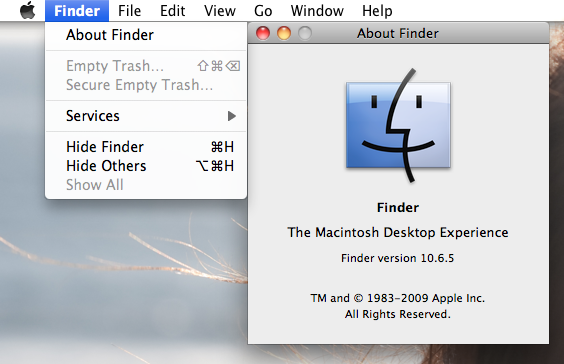Expand the Services submenu arrow

pos(232,116)
